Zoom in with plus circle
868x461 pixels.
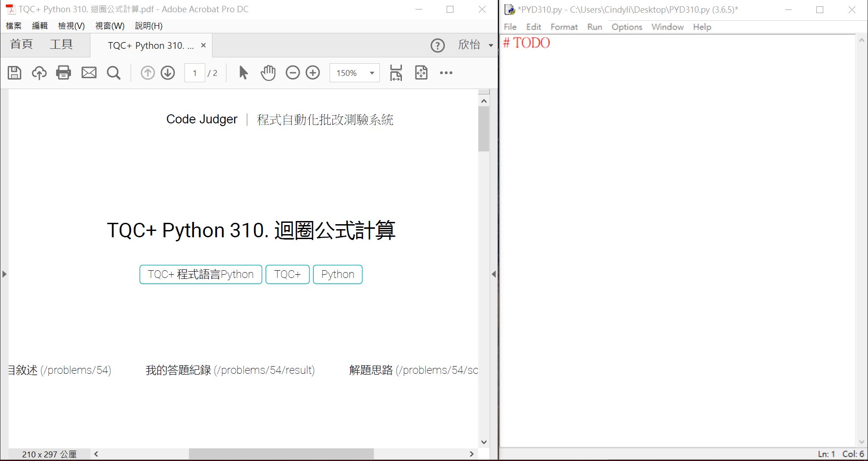313,73
